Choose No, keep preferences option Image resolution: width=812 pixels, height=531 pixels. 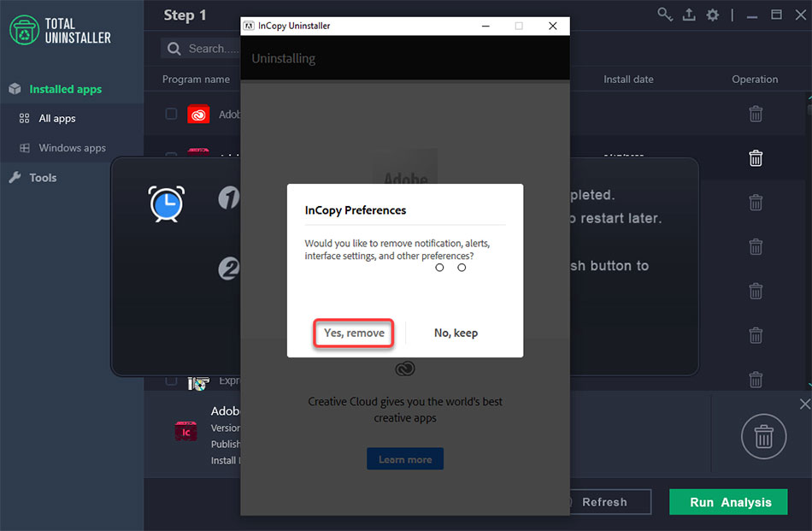[456, 333]
